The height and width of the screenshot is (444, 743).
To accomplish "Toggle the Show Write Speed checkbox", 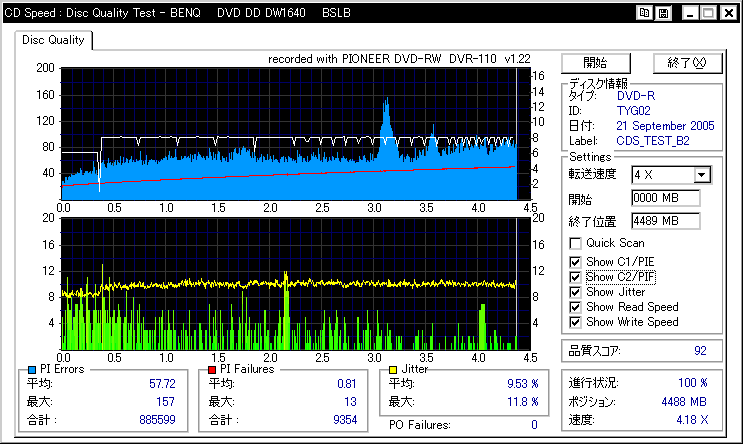I will tap(575, 322).
